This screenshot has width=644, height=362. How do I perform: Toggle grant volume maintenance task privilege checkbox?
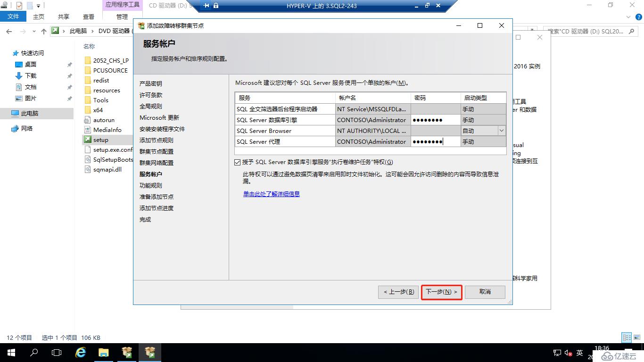point(237,162)
